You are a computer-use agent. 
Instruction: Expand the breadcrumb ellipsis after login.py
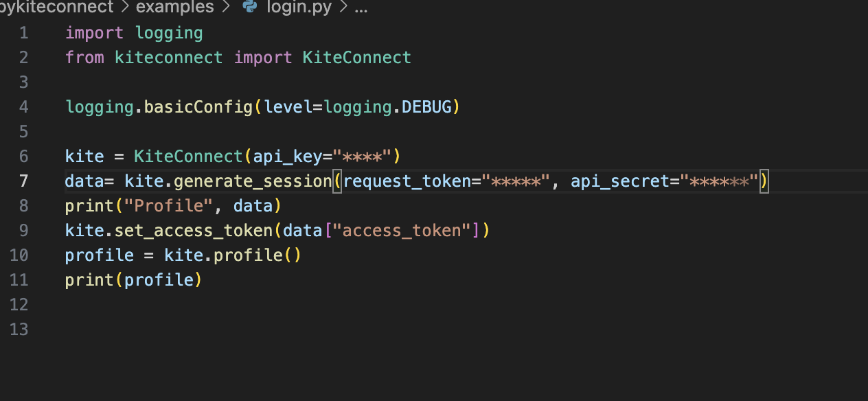tap(361, 8)
